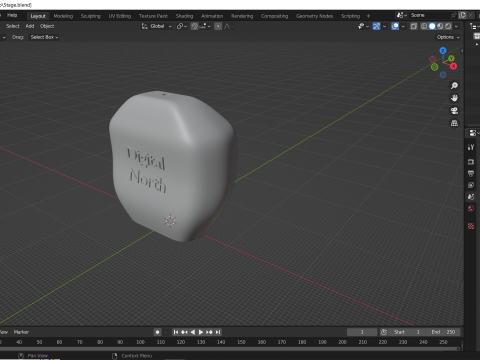This screenshot has width=480, height=360.
Task: Play the animation forward
Action: (201, 332)
